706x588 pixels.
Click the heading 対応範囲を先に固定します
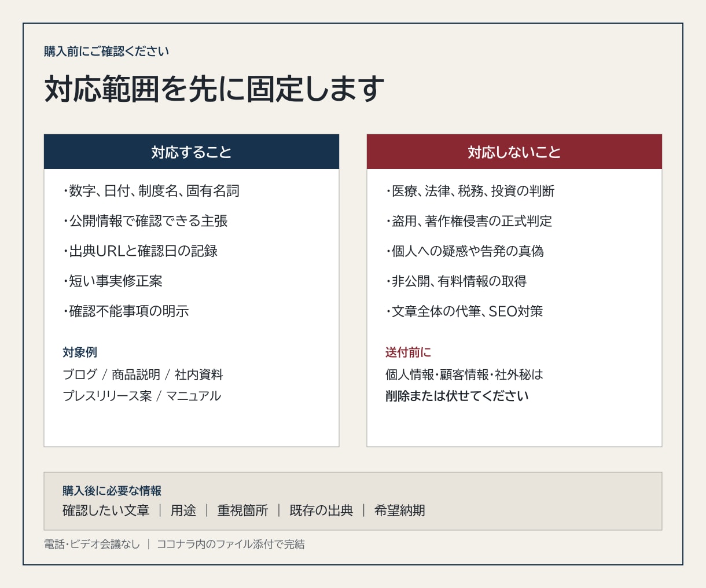point(215,89)
